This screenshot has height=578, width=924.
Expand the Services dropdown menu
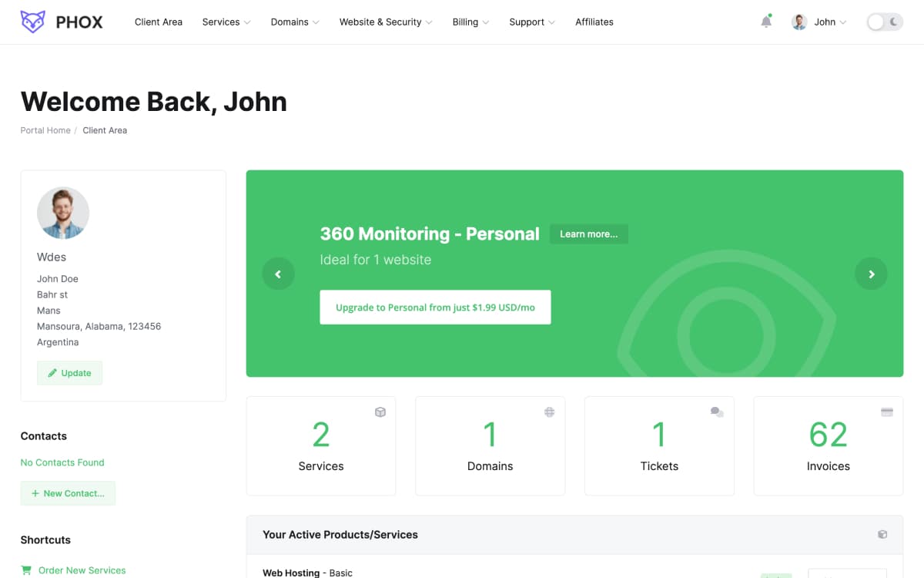click(226, 22)
